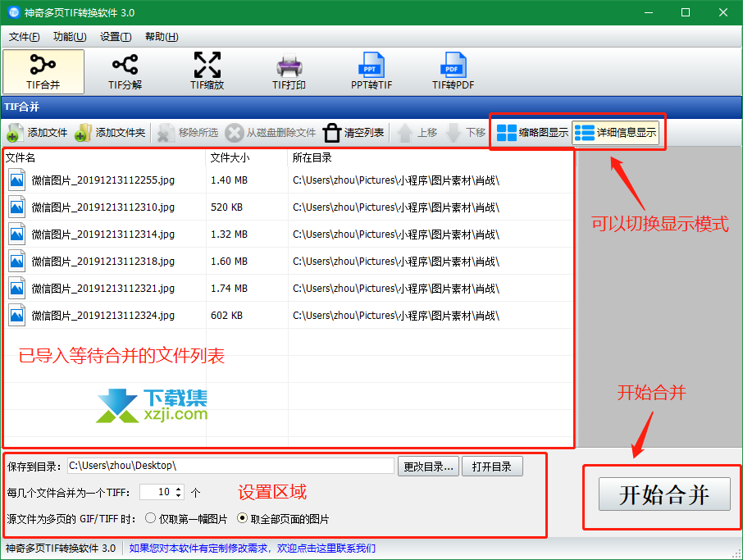
Task: Click the 602 KB size cell
Action: (226, 316)
